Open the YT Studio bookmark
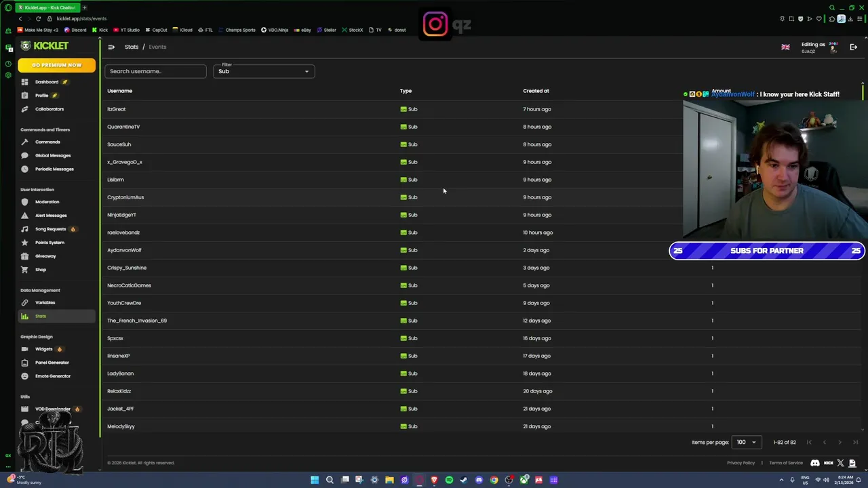Screen dimensions: 868x488 [x=126, y=30]
